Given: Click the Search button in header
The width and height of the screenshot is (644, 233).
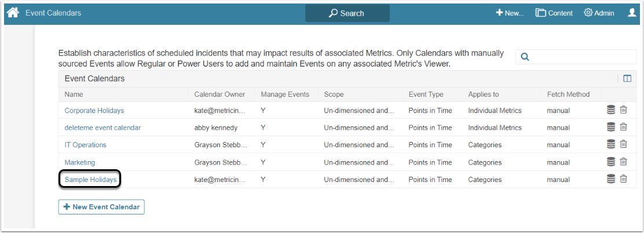Looking at the screenshot, I should point(347,13).
